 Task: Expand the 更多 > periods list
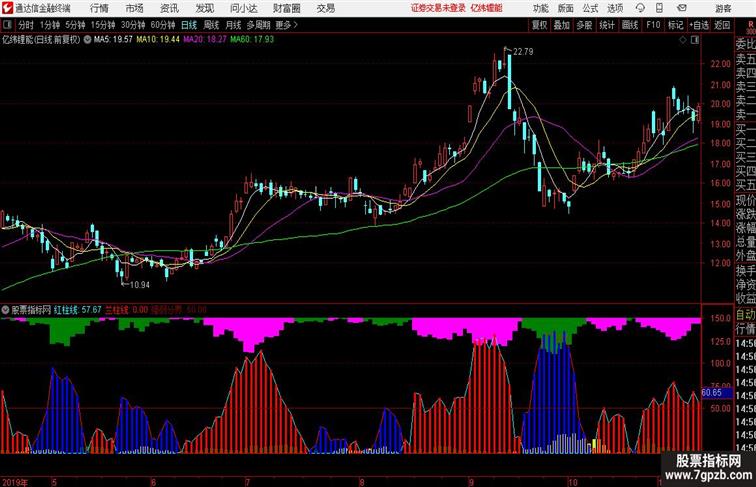[x=287, y=25]
